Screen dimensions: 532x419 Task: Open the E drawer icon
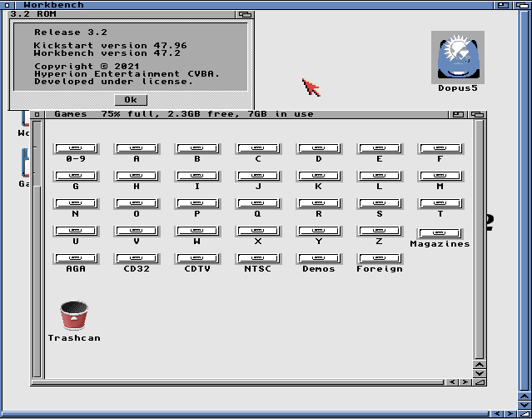(380, 148)
